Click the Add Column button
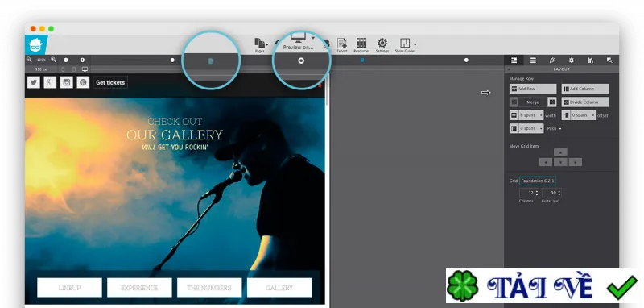 click(585, 89)
